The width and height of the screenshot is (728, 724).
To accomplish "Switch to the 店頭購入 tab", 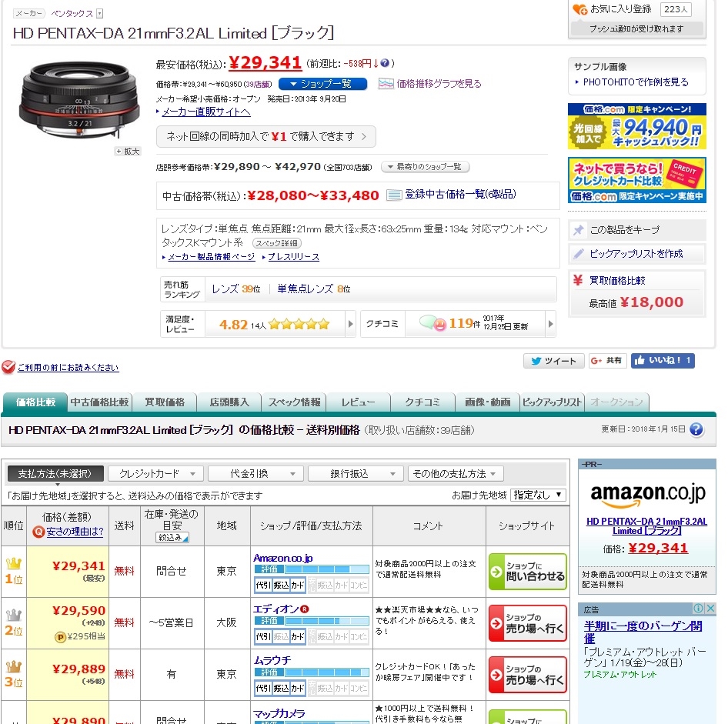I will tap(229, 402).
